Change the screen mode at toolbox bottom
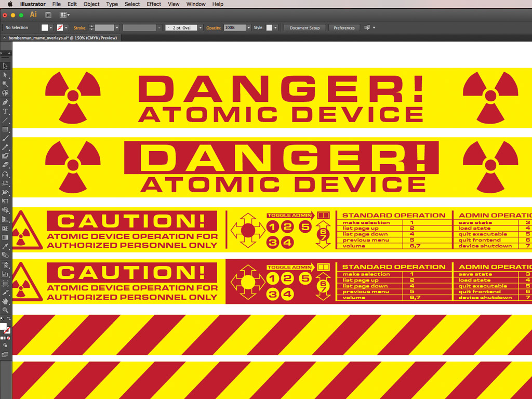 click(5, 354)
